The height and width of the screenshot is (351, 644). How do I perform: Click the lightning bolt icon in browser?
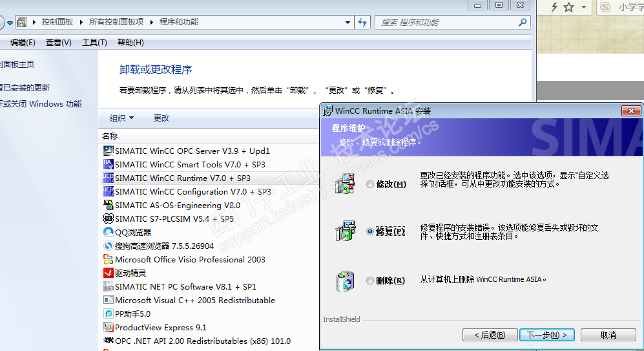[x=554, y=7]
